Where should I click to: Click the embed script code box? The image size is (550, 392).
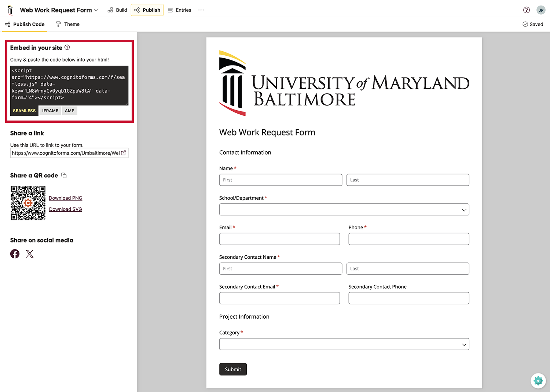click(x=69, y=86)
